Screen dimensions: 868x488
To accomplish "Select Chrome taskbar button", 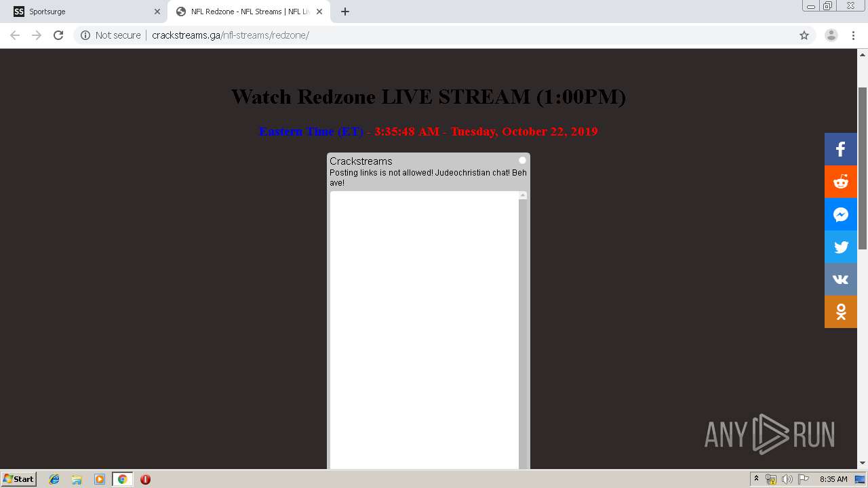I will pos(122,479).
